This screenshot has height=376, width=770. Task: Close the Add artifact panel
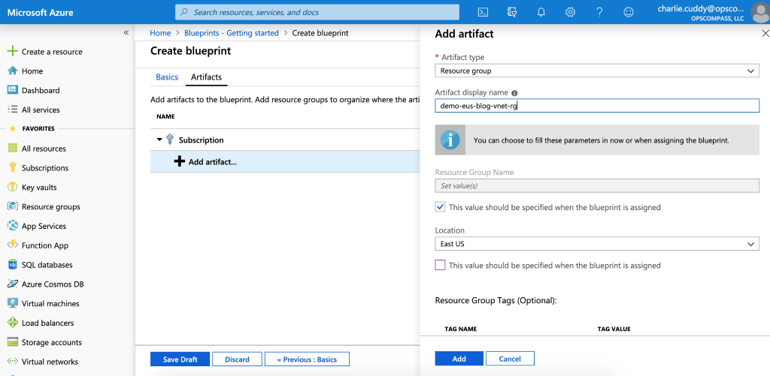[765, 33]
